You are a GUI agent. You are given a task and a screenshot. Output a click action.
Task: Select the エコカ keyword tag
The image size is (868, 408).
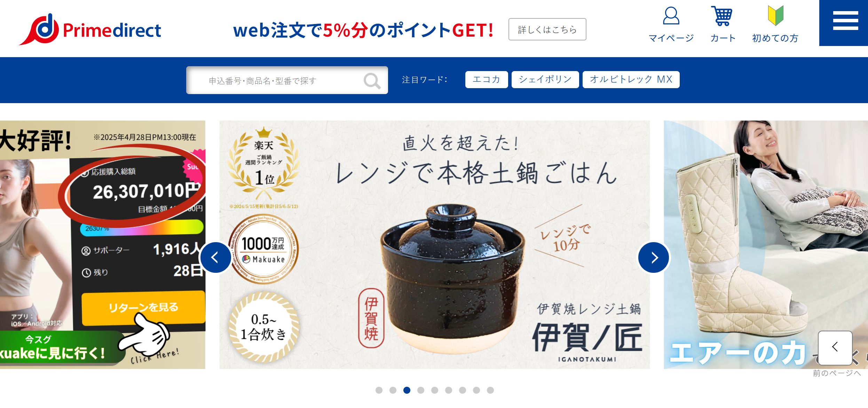(487, 80)
